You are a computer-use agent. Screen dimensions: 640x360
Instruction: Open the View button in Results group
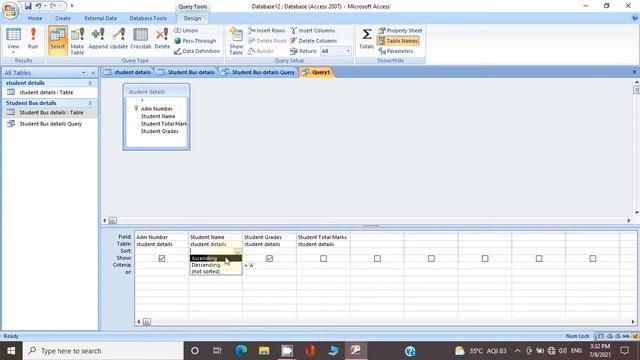pos(13,40)
